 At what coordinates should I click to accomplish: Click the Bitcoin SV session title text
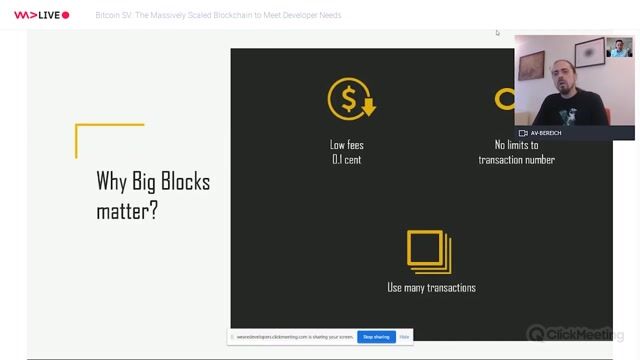pos(218,15)
